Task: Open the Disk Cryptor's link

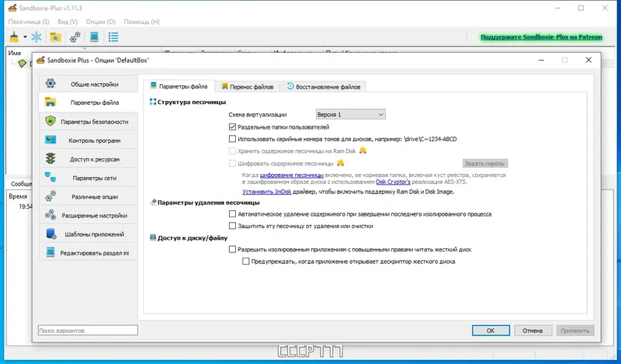Action: (x=393, y=182)
